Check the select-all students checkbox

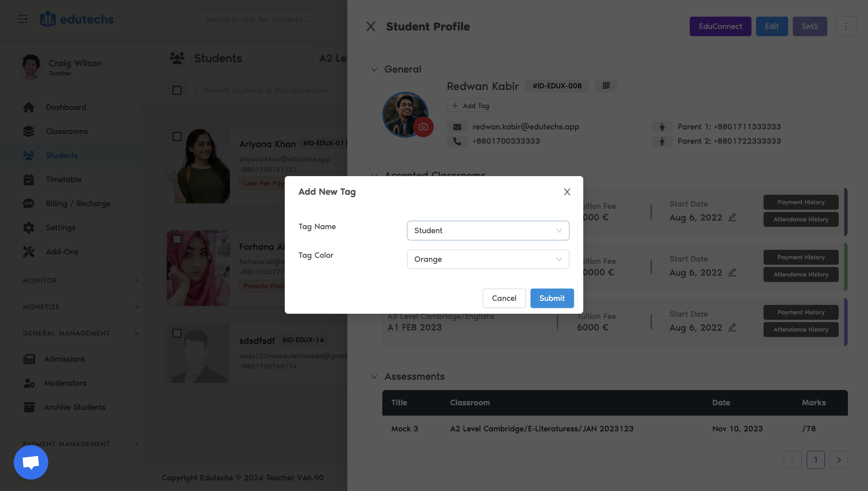177,90
